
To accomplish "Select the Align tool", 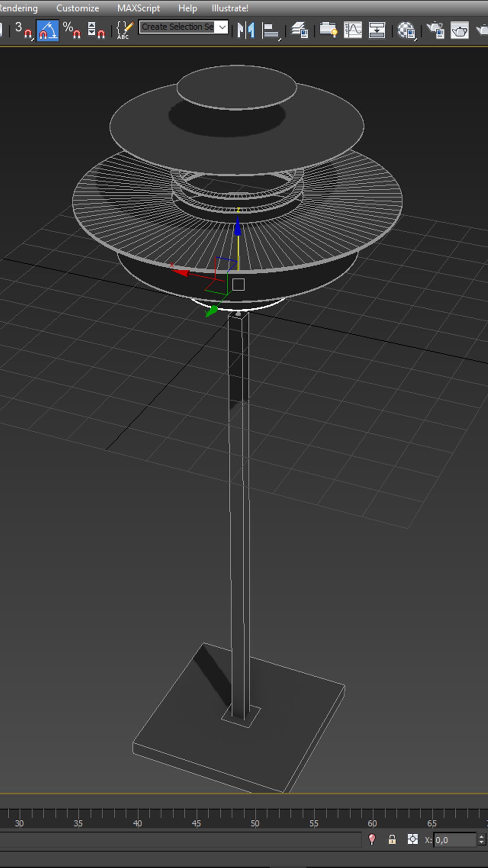I will [271, 30].
